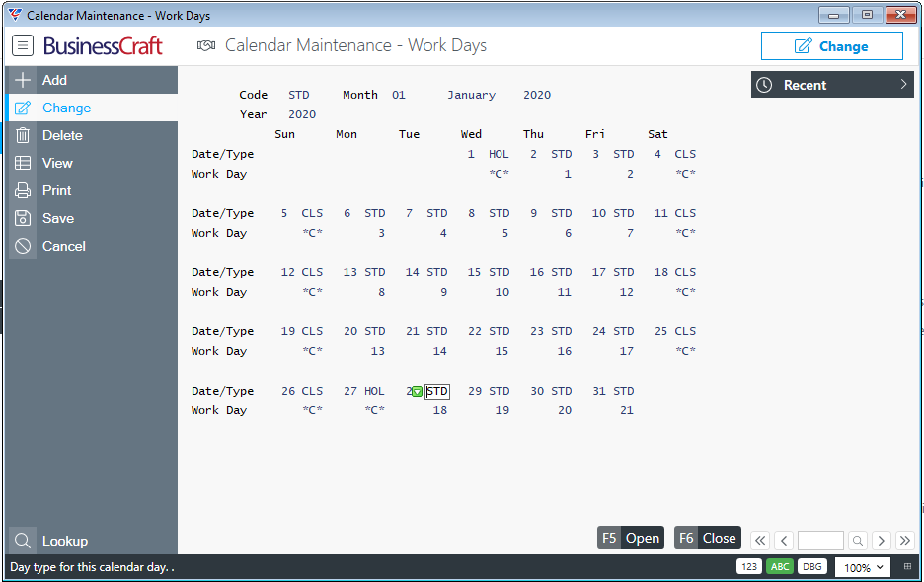
Task: Click the top-right Change button
Action: point(831,46)
